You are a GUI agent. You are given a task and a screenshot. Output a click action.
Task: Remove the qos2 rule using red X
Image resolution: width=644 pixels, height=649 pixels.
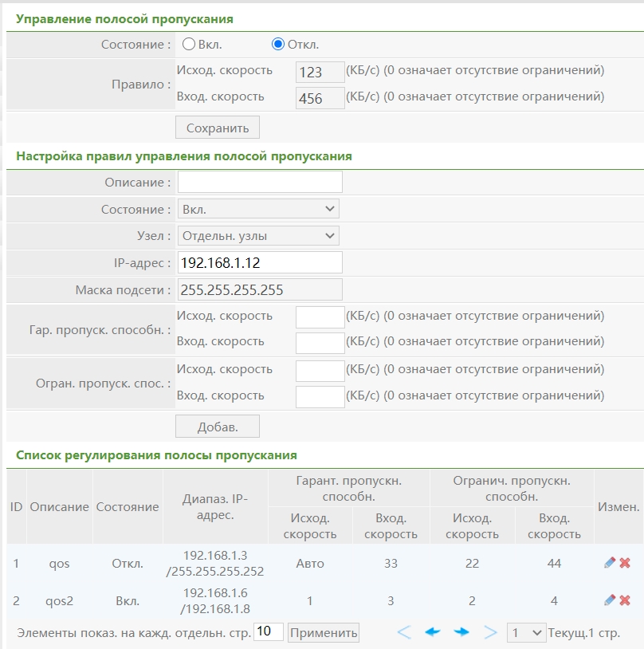pos(625,600)
